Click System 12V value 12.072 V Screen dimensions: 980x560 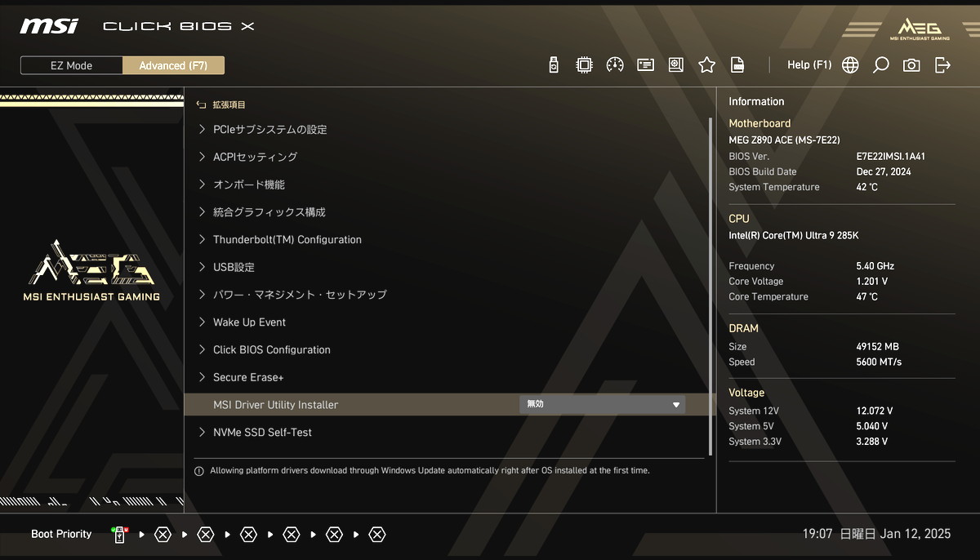874,411
